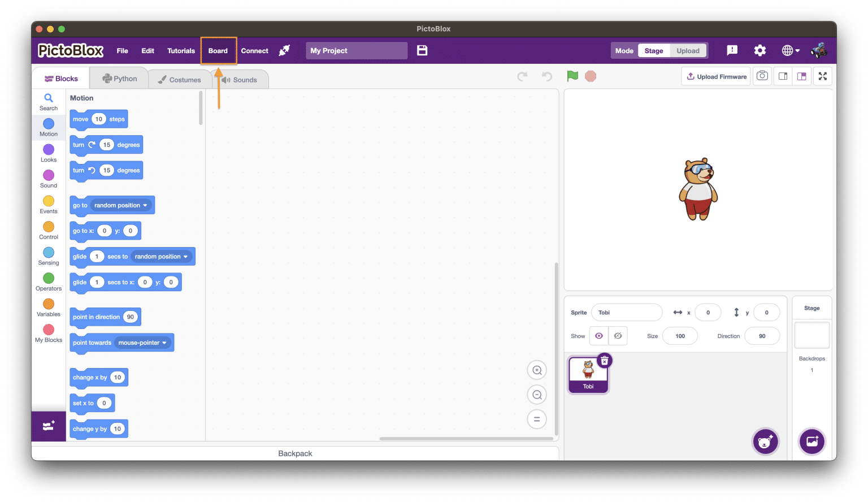Image resolution: width=868 pixels, height=502 pixels.
Task: Click the My Project name field
Action: (356, 50)
